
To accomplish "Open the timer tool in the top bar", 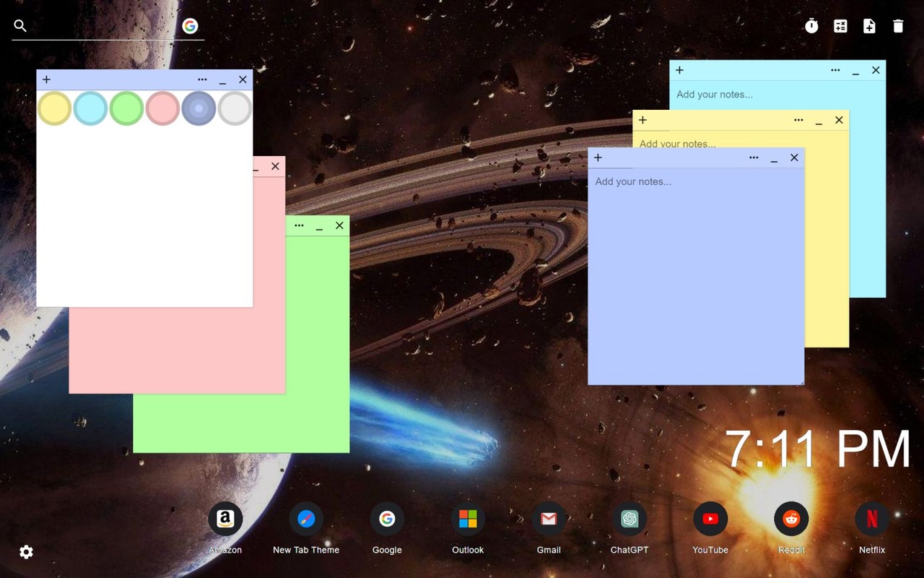I will (811, 26).
